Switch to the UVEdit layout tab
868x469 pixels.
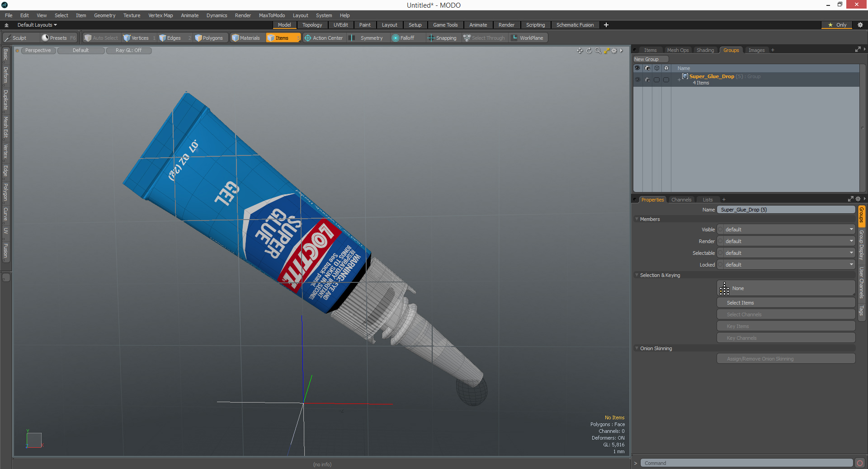click(341, 25)
